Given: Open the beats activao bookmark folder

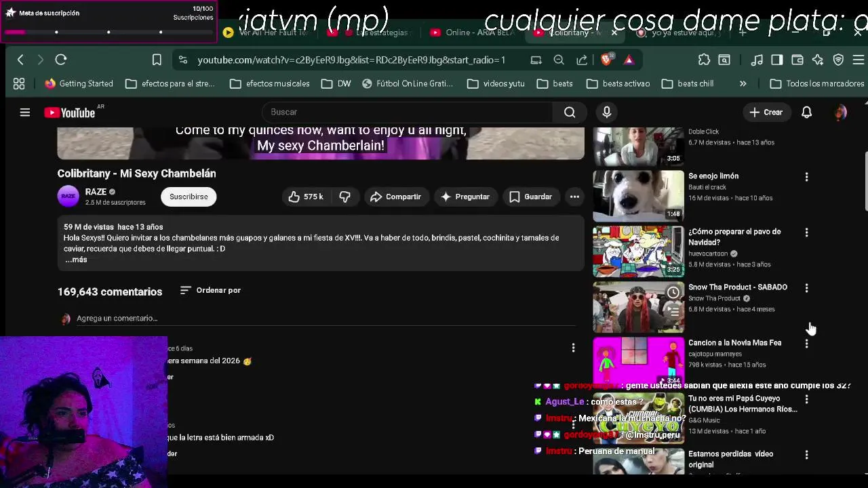Looking at the screenshot, I should (618, 83).
